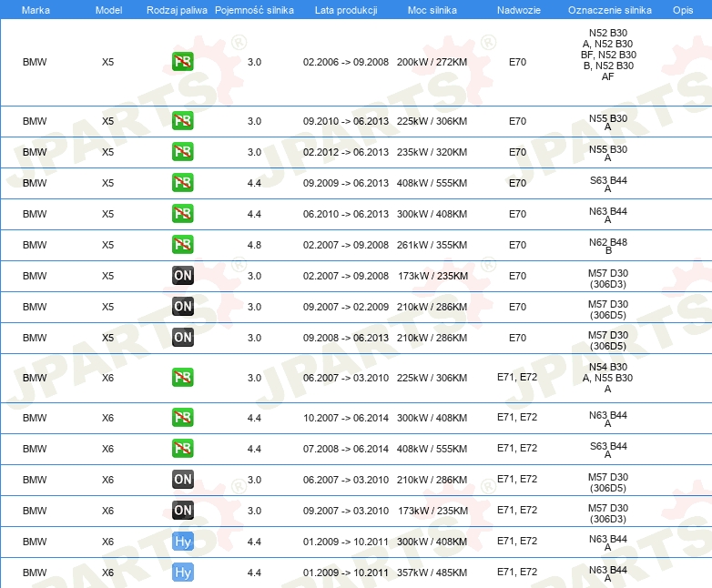Click the petrol icon in the X6 555KM row
The image size is (712, 588).
[182, 449]
